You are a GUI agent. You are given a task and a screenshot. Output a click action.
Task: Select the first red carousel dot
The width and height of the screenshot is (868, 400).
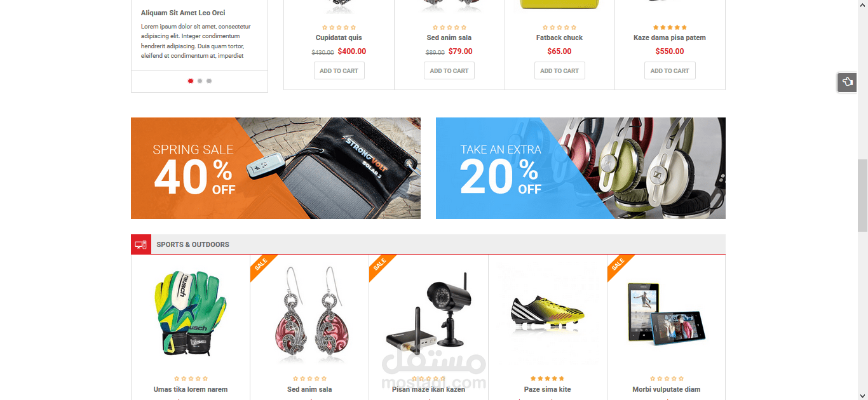click(x=191, y=81)
